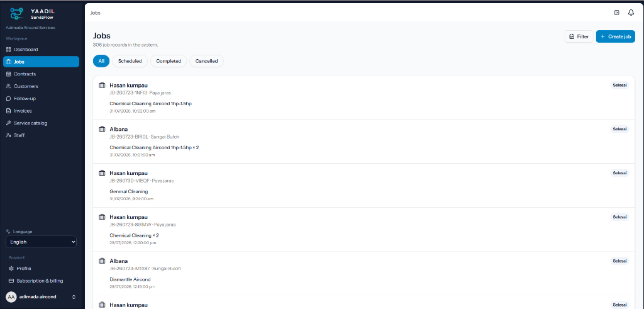The width and height of the screenshot is (644, 309).
Task: Click Selesai badge on the Dismantle Aircond job
Action: [619, 261]
